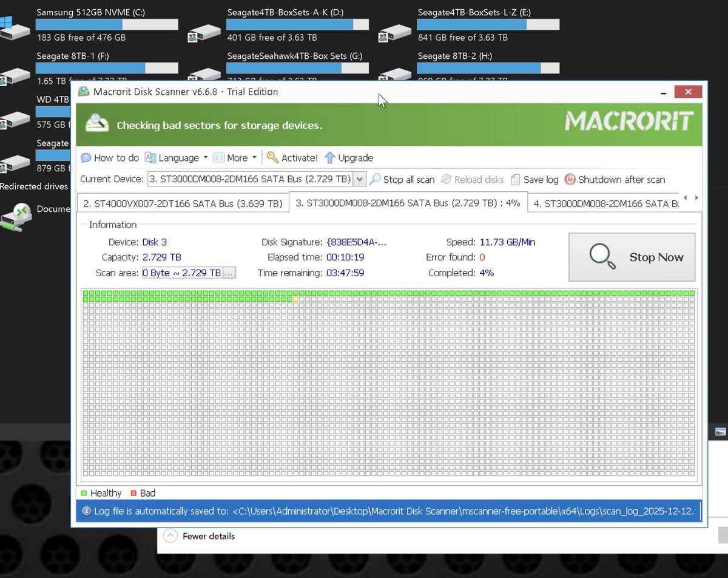Select Seagate4TB-BoxSets-A-K (D:) drive
The height and width of the screenshot is (578, 728).
click(279, 24)
